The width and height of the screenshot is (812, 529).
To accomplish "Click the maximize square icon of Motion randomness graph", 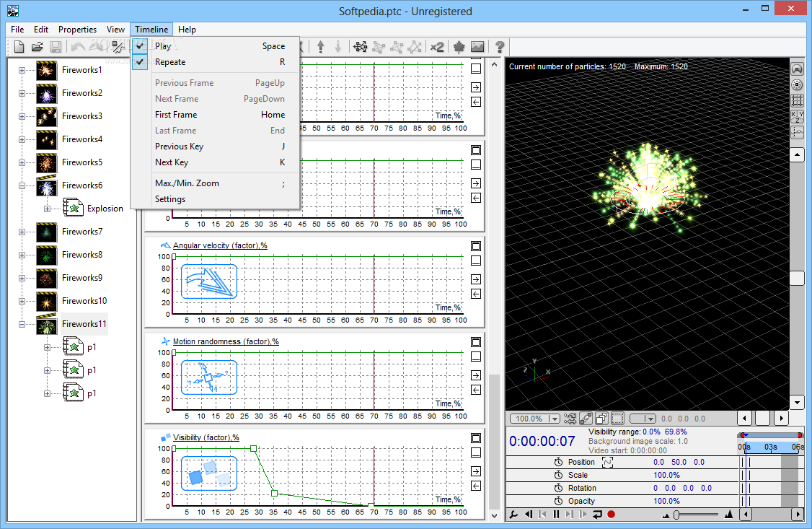I will click(476, 342).
